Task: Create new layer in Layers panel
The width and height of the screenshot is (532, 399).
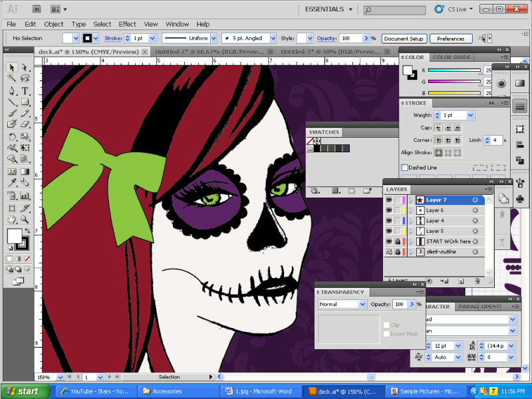Action: [461, 281]
